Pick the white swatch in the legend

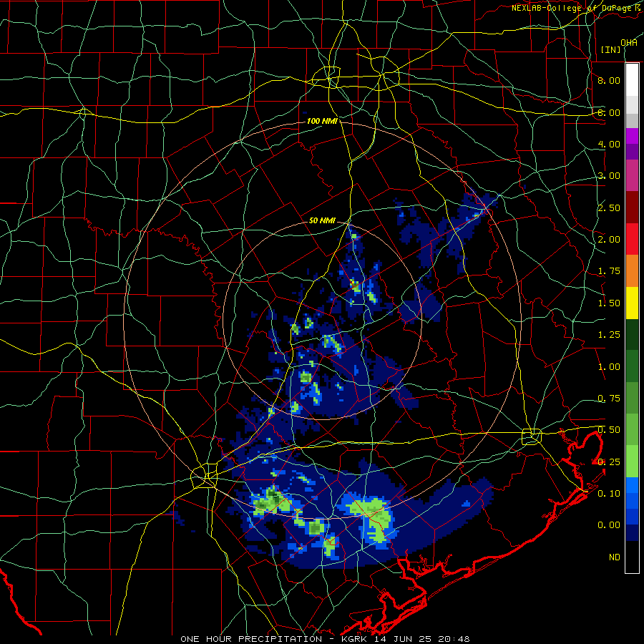pyautogui.click(x=632, y=80)
